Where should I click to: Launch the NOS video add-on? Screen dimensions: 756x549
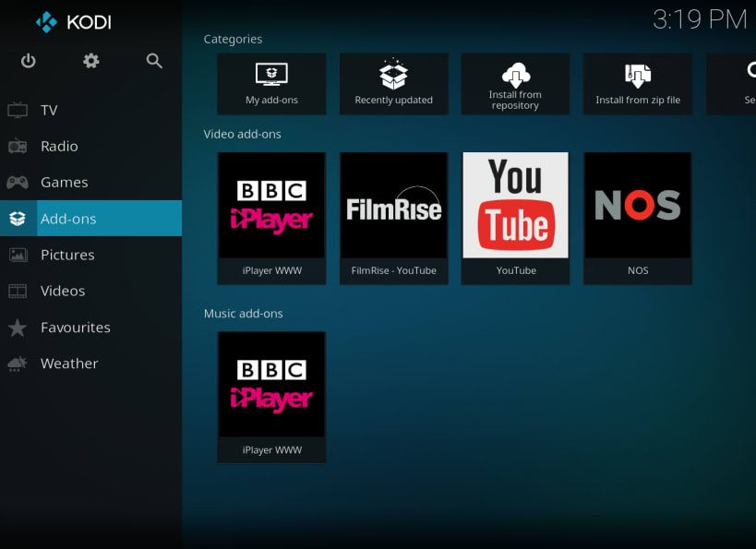(638, 219)
